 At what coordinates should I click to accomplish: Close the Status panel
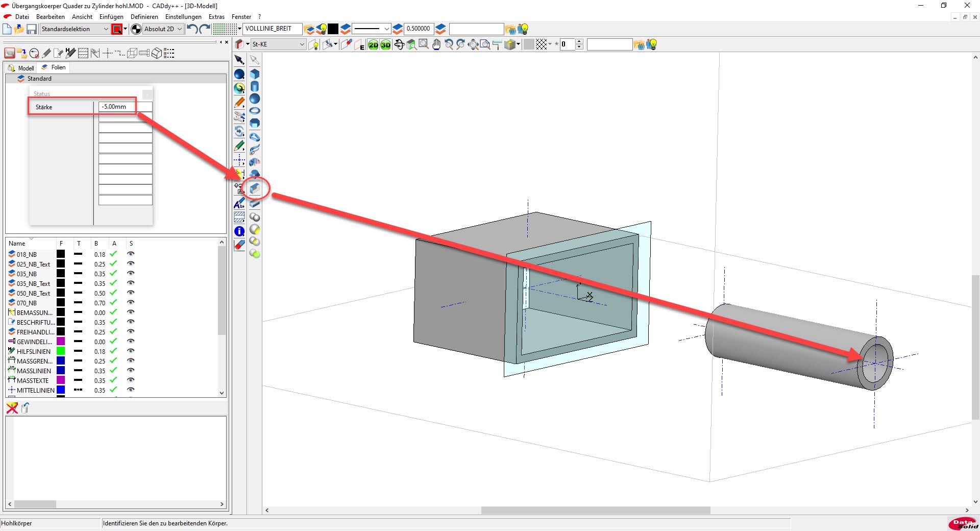[x=147, y=94]
